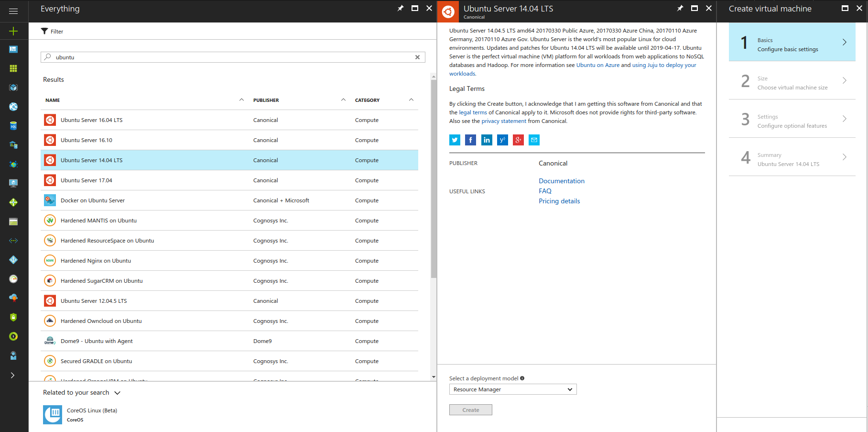Open step 3 Settings optional features
Image resolution: width=868 pixels, height=432 pixels.
tap(792, 119)
